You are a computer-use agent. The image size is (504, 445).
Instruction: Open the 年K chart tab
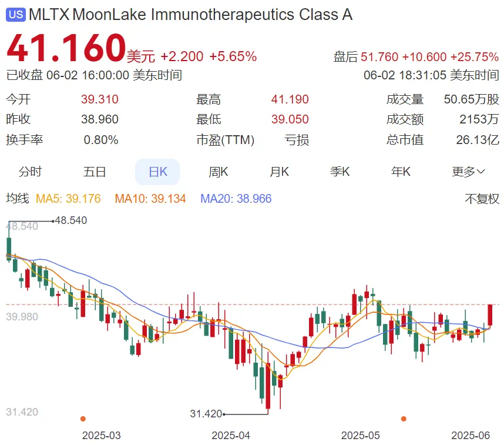click(x=401, y=172)
